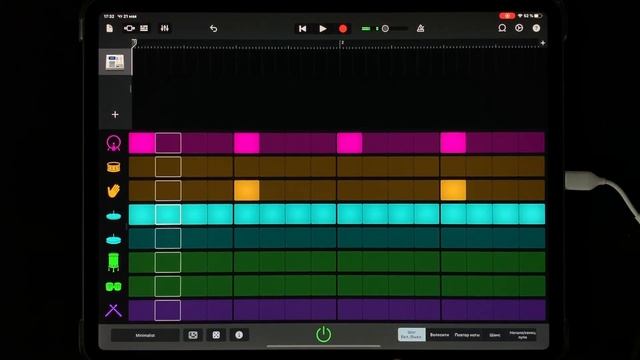Jump to bar 2 ruler marker
640x360 pixels.
pyautogui.click(x=342, y=43)
